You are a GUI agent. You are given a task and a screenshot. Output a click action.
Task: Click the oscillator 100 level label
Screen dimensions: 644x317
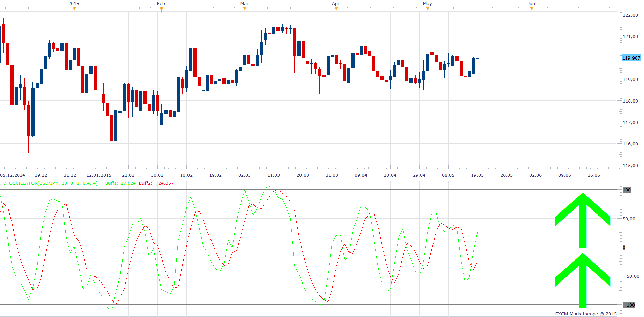click(627, 190)
